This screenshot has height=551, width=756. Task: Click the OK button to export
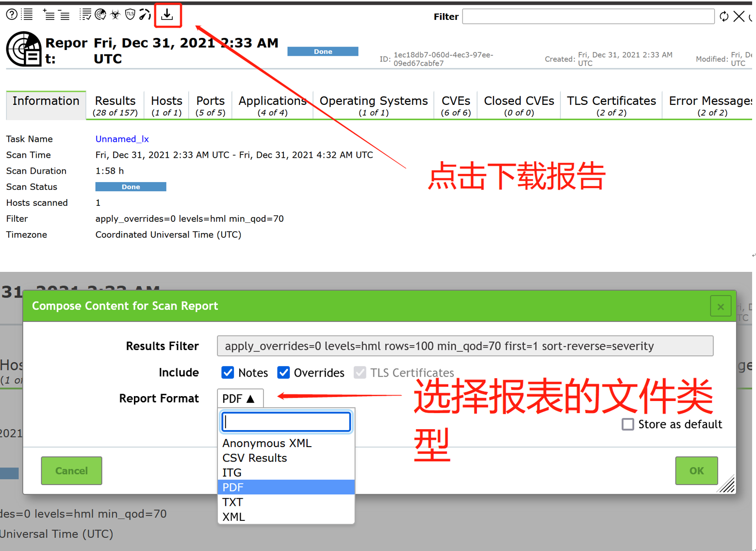pos(696,470)
